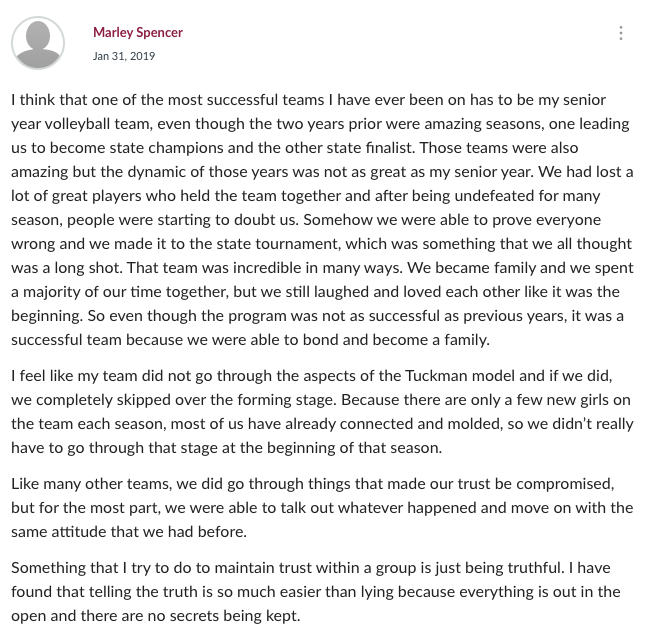Click the phrase "no secrets being kept"

click(x=222, y=615)
